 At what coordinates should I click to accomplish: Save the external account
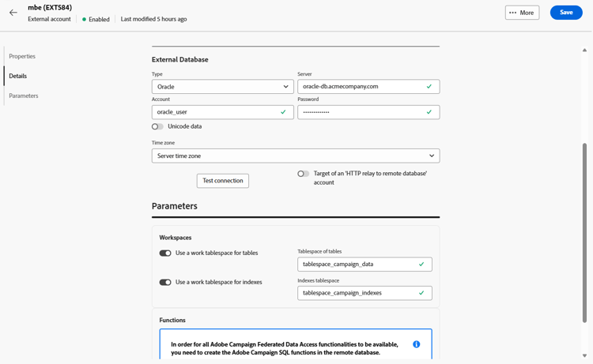(565, 13)
